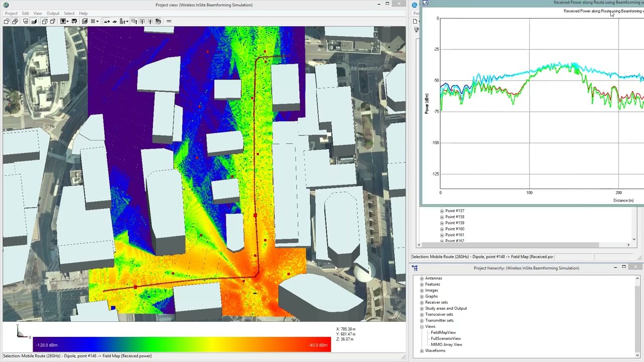Expand the Waveforms tree node
The image size is (644, 362).
click(422, 351)
